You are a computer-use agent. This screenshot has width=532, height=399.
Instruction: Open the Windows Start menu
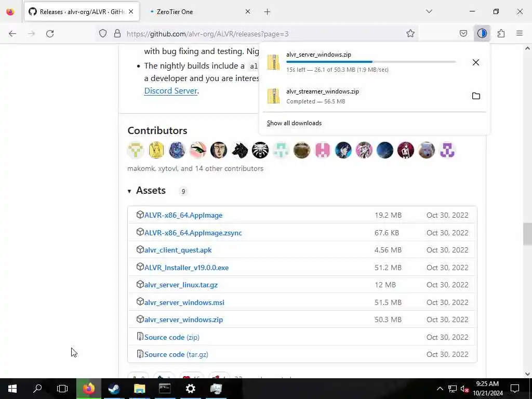click(x=12, y=389)
